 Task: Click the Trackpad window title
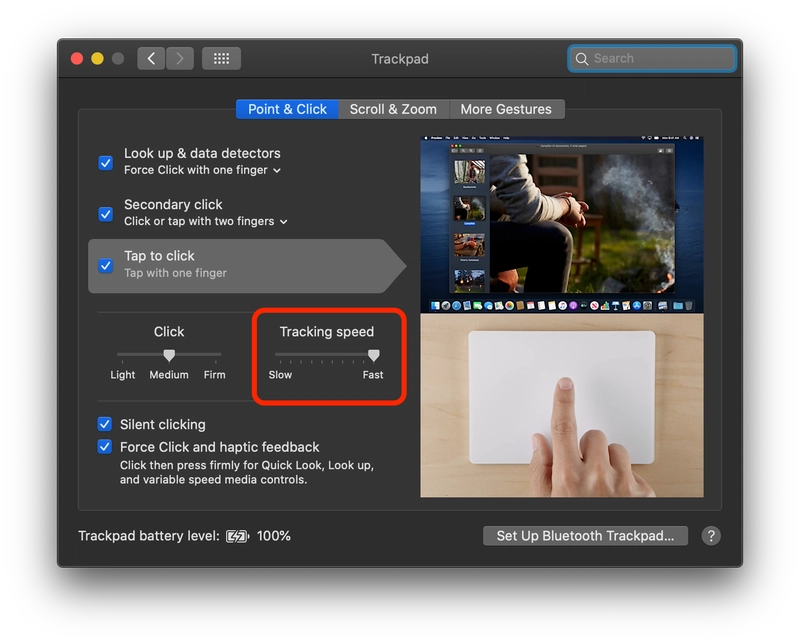point(400,59)
